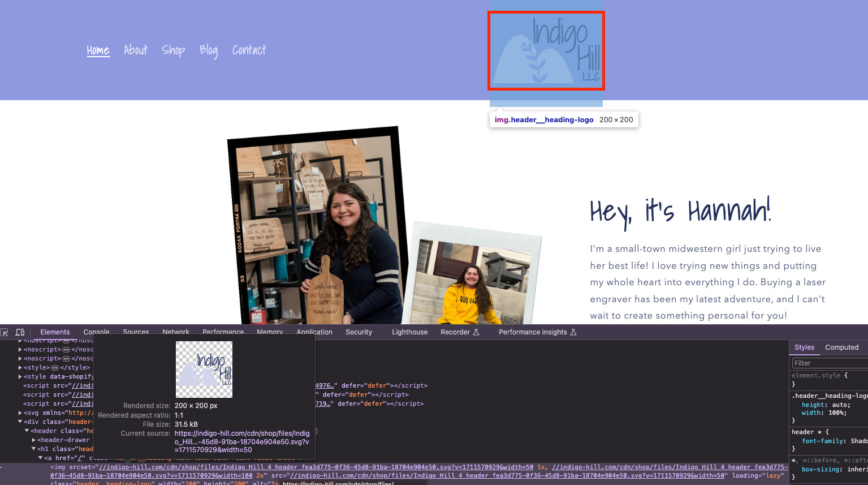Click the "Hey, it's Hannah!" heading
The height and width of the screenshot is (485, 868).
[680, 212]
